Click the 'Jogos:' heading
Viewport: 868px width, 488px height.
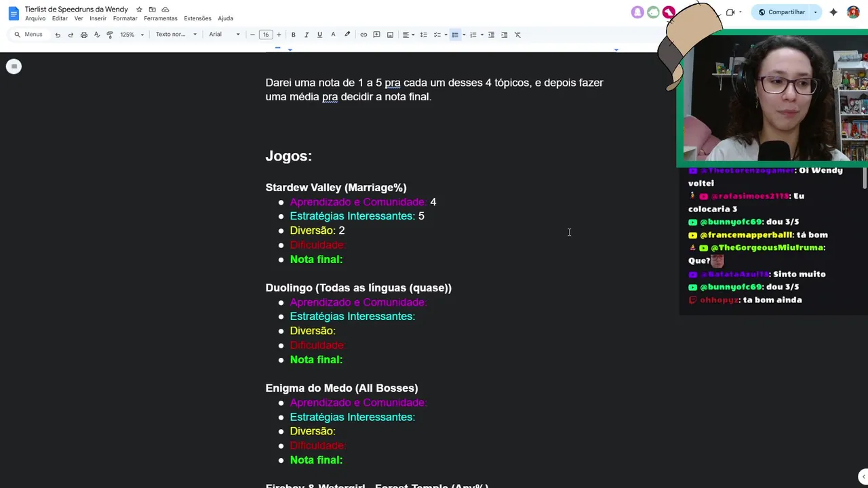click(288, 156)
